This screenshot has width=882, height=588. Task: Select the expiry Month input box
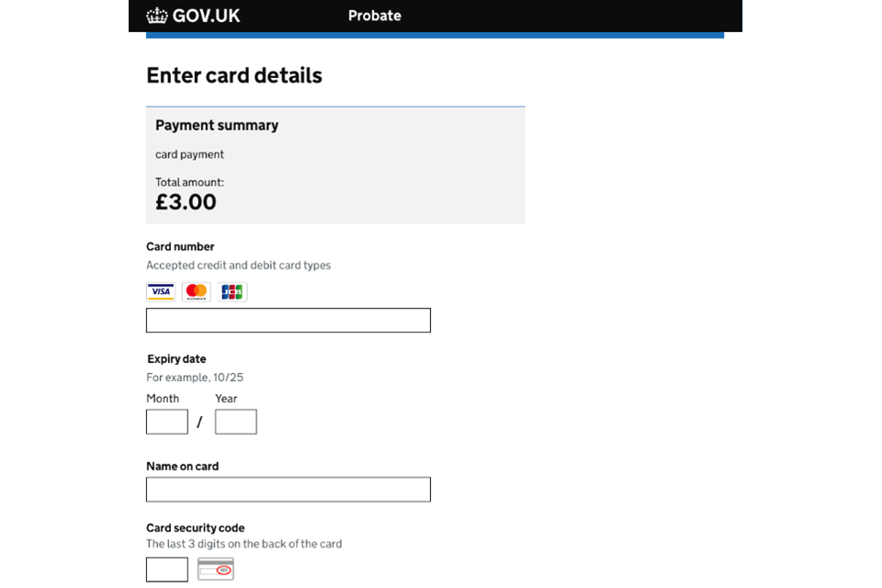tap(167, 422)
